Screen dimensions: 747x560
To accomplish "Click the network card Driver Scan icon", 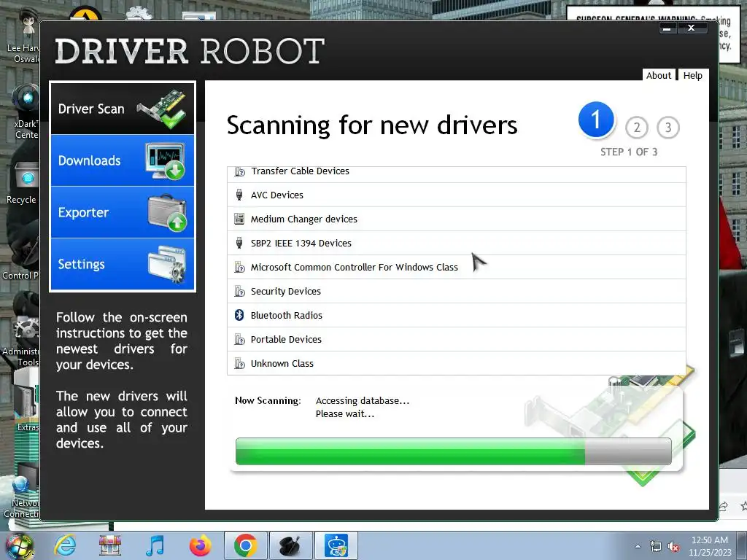I will click(x=163, y=109).
